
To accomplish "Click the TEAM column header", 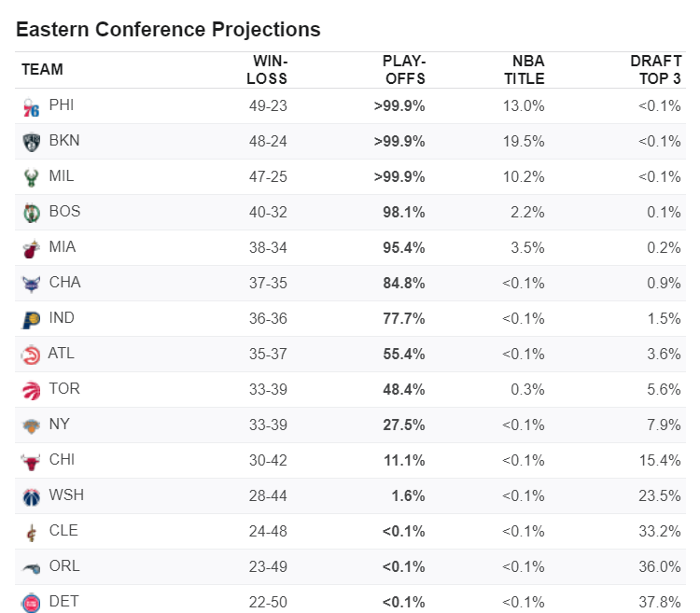I will click(x=42, y=70).
